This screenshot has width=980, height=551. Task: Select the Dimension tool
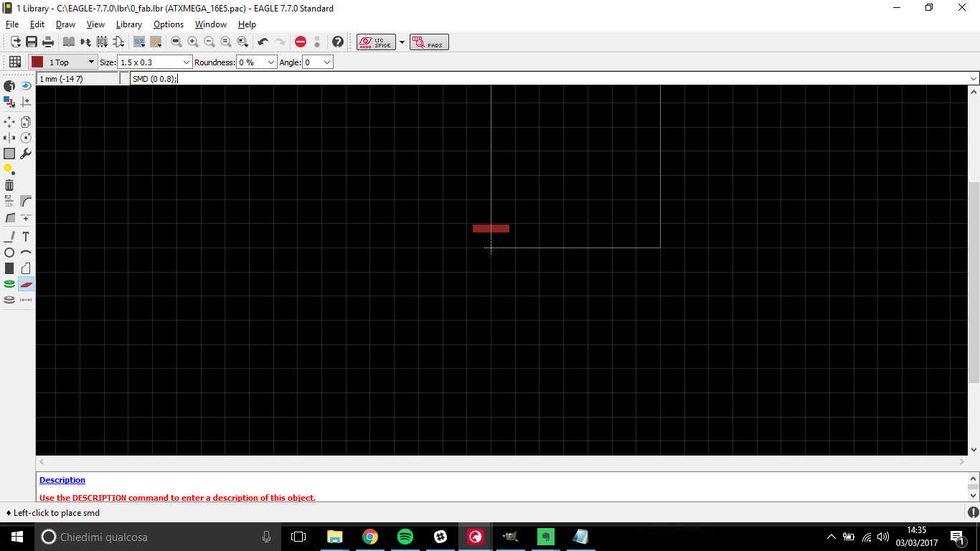pos(26,300)
